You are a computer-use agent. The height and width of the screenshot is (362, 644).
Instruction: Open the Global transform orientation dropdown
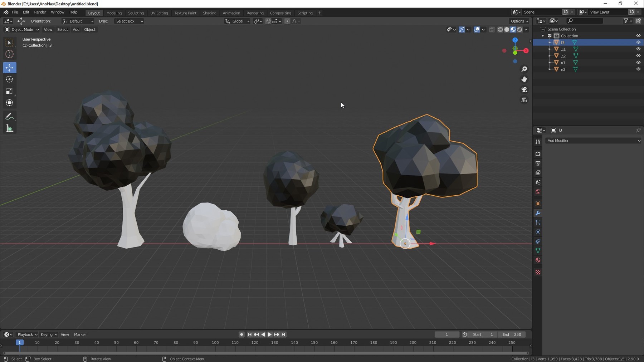point(237,21)
